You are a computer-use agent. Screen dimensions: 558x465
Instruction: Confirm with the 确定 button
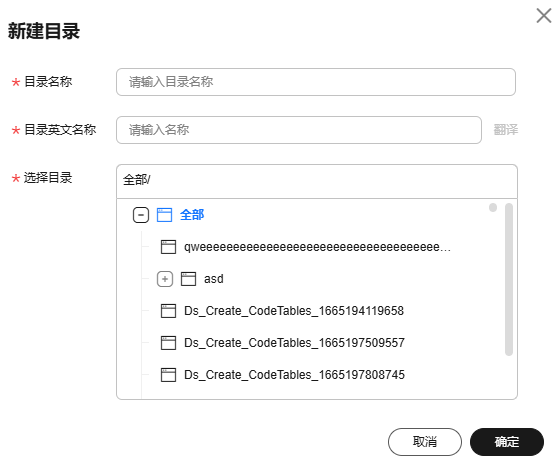507,442
